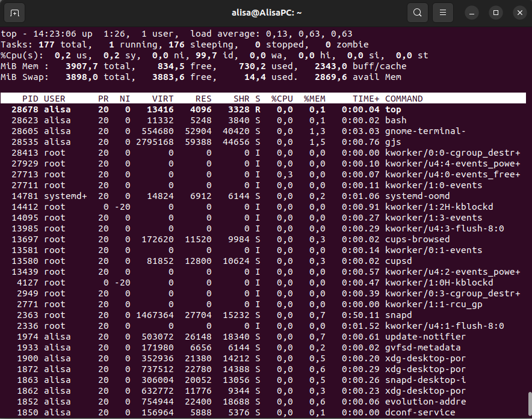Click the TIME+ column header
The width and height of the screenshot is (532, 419).
click(x=366, y=99)
